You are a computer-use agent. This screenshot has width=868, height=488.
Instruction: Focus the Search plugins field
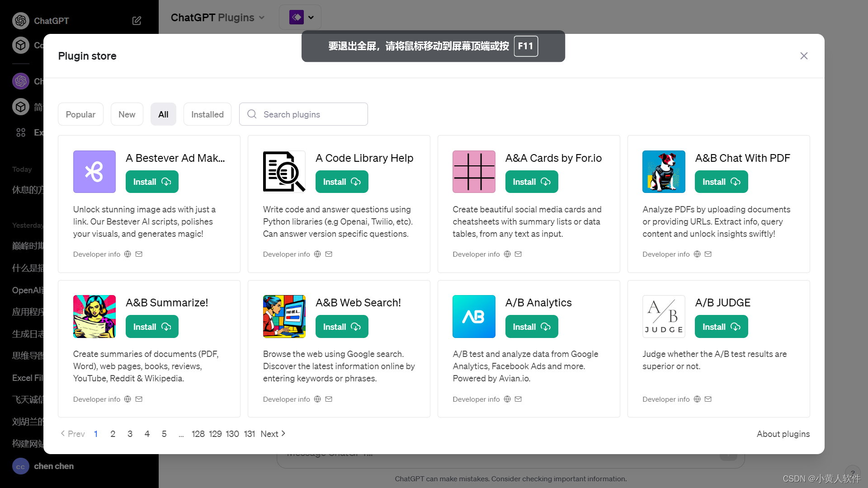pyautogui.click(x=303, y=114)
